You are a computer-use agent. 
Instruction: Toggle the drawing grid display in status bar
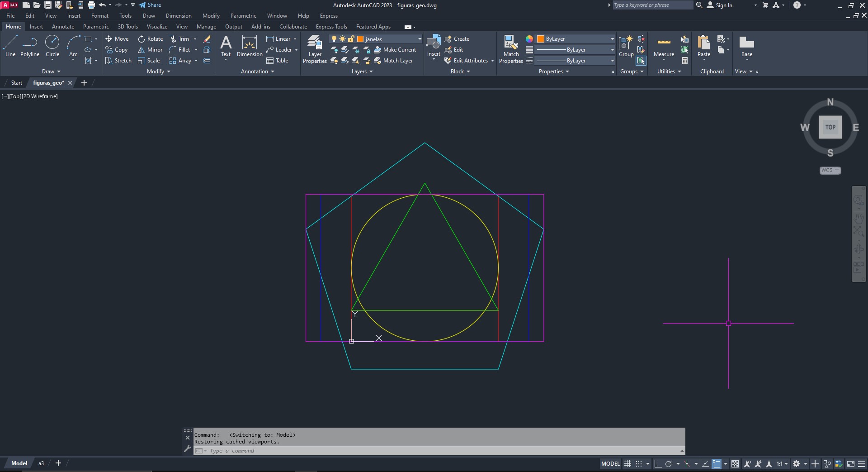[627, 464]
